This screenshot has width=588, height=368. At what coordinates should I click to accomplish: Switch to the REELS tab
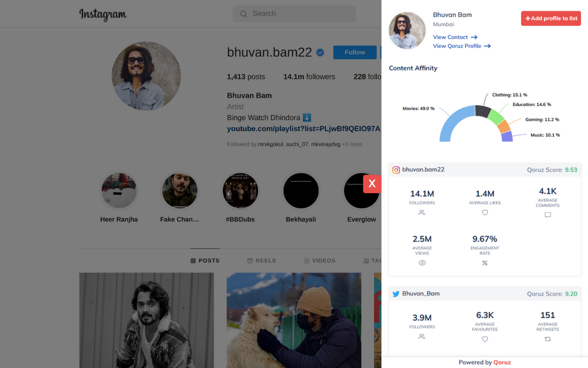(x=261, y=260)
